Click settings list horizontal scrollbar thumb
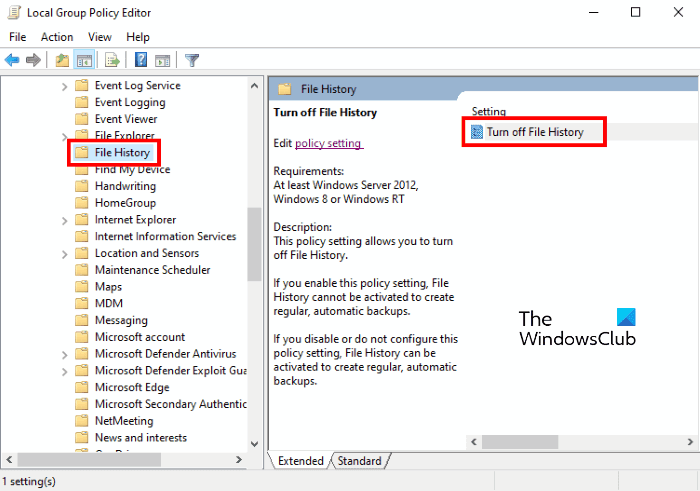 tap(520, 442)
